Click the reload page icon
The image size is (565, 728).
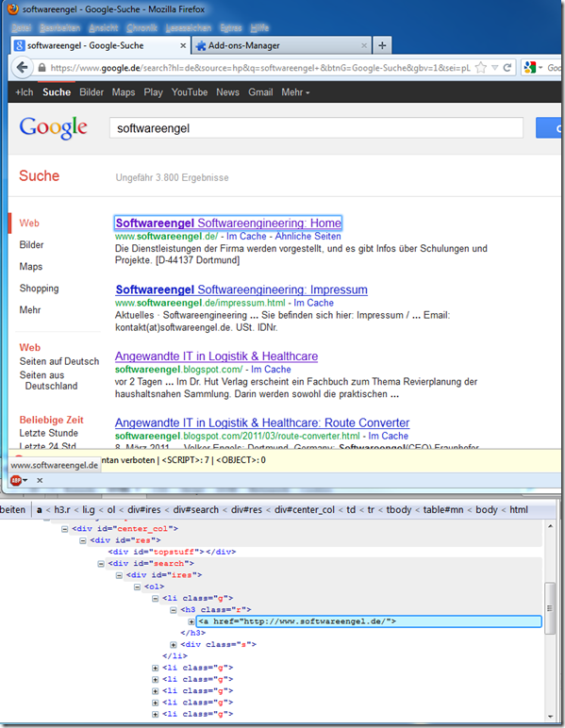click(x=507, y=68)
